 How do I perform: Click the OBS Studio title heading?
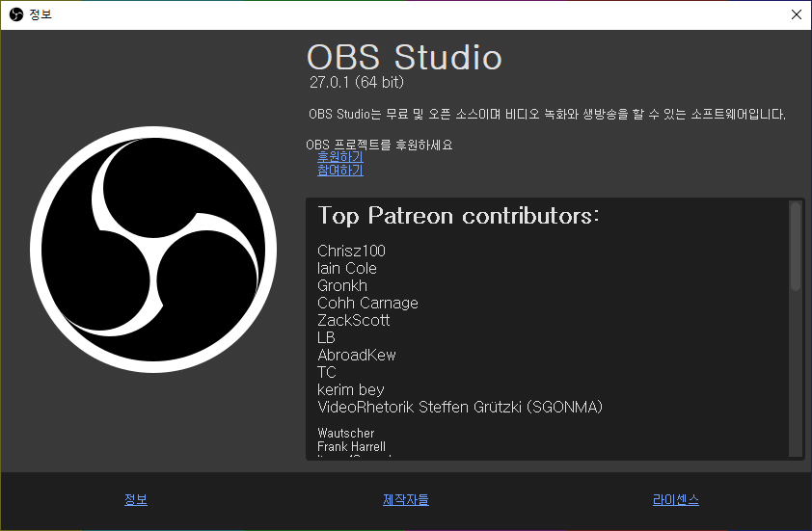404,57
